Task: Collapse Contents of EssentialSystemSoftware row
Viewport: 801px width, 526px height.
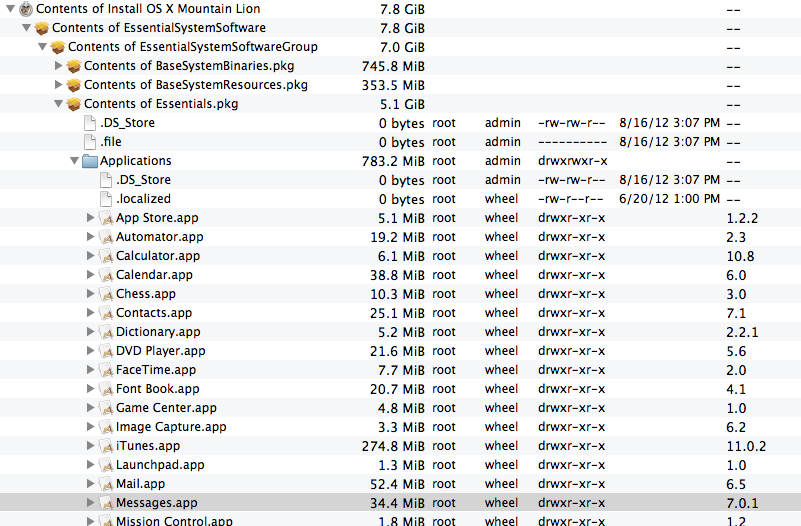Action: [26, 28]
